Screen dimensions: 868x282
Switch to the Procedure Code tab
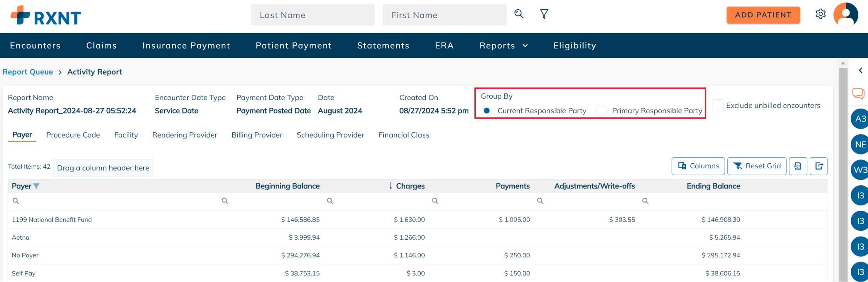click(x=73, y=135)
